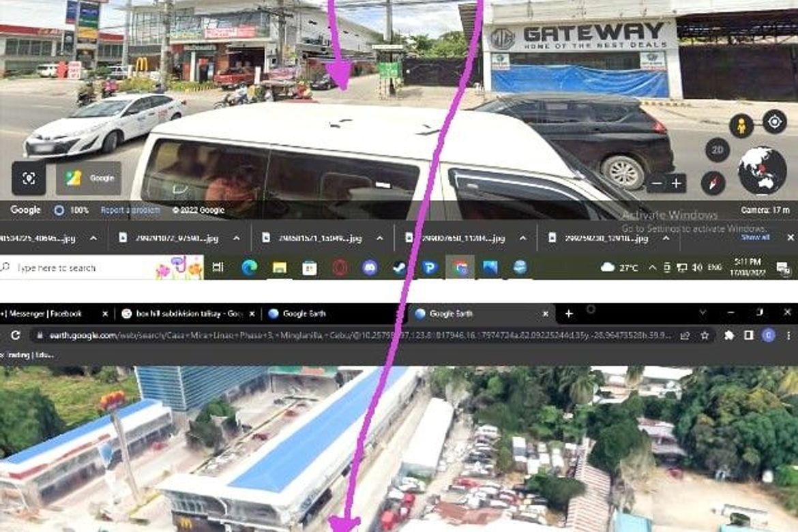The image size is (798, 532).
Task: Click the fly to my location icon
Action: click(x=775, y=122)
